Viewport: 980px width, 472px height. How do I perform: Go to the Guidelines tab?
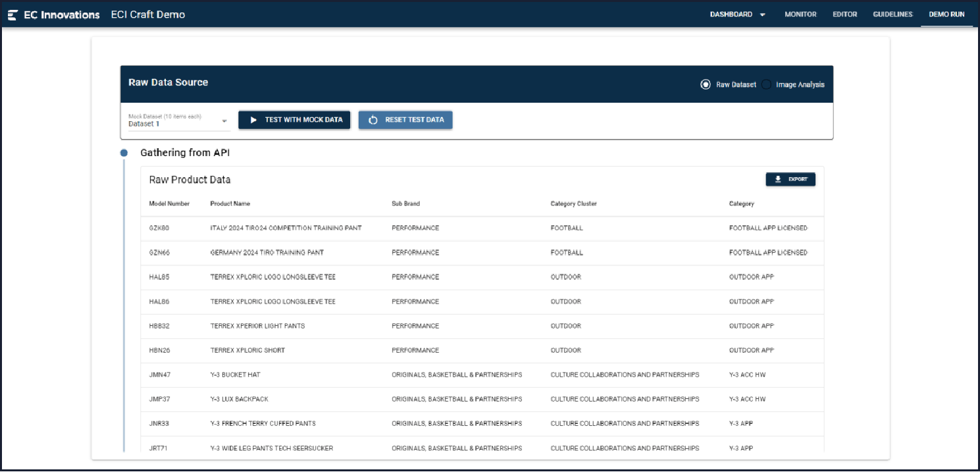(x=892, y=14)
